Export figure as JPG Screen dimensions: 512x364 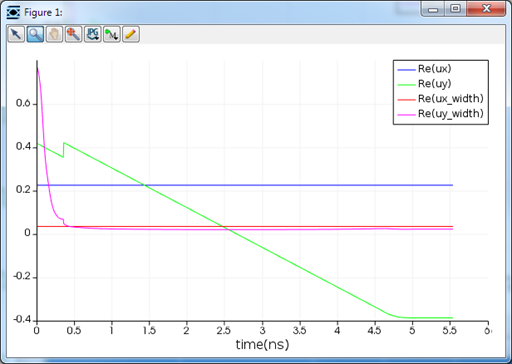click(x=93, y=34)
